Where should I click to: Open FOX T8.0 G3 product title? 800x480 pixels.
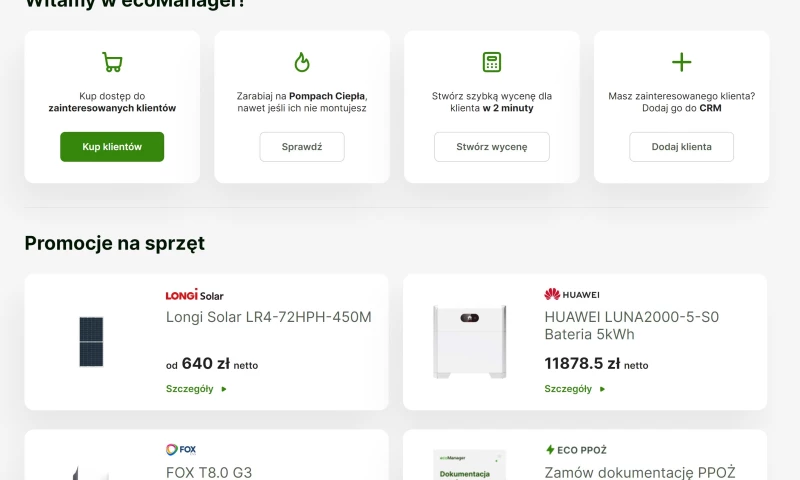pyautogui.click(x=209, y=472)
